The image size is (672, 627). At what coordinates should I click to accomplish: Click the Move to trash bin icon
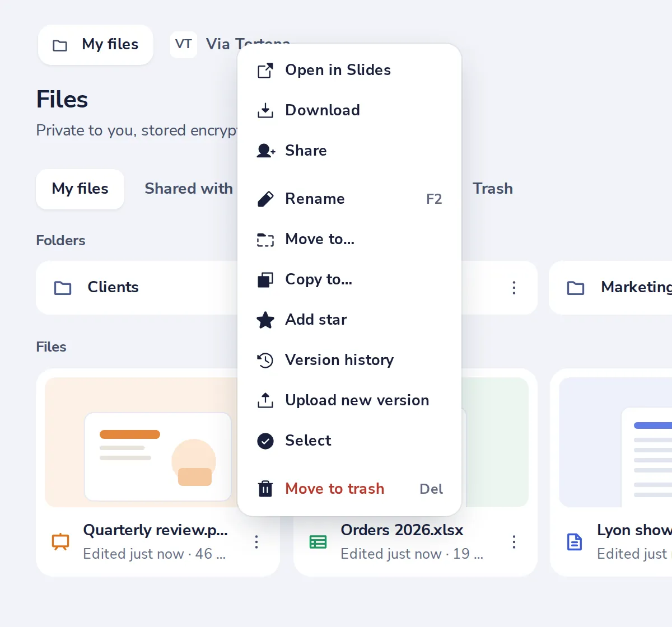(x=265, y=489)
